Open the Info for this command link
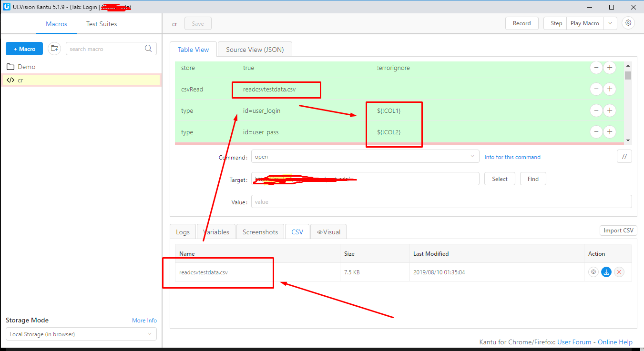Viewport: 644px width, 351px height. (512, 157)
